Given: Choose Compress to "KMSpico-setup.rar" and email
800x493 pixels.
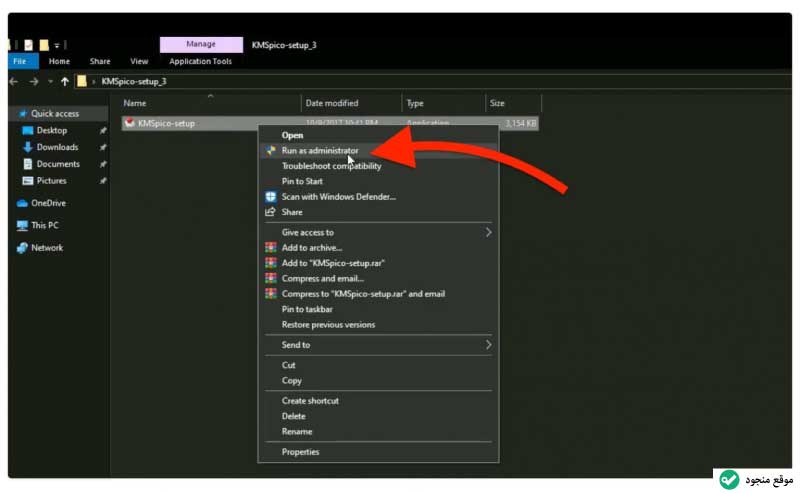Looking at the screenshot, I should tap(363, 293).
